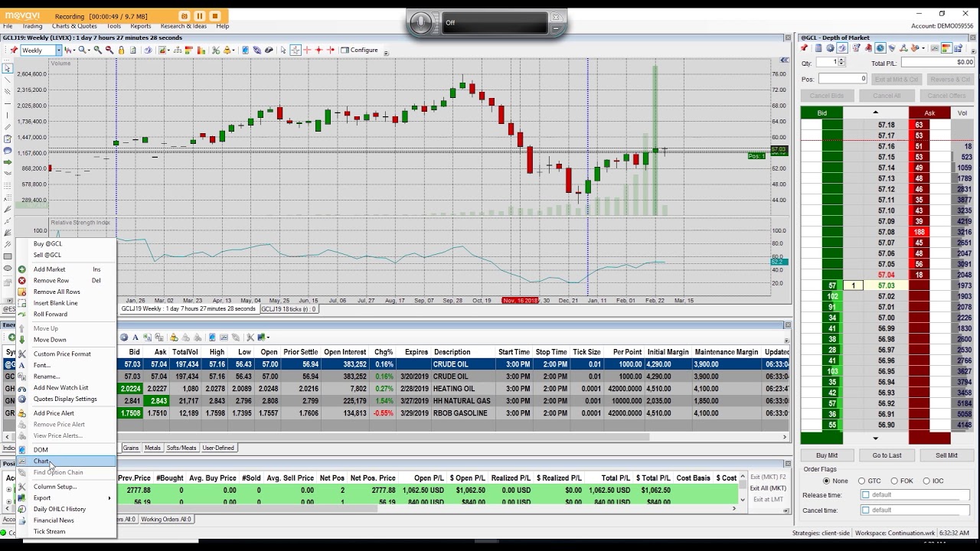Select the GTC order flag radio button

point(862,481)
